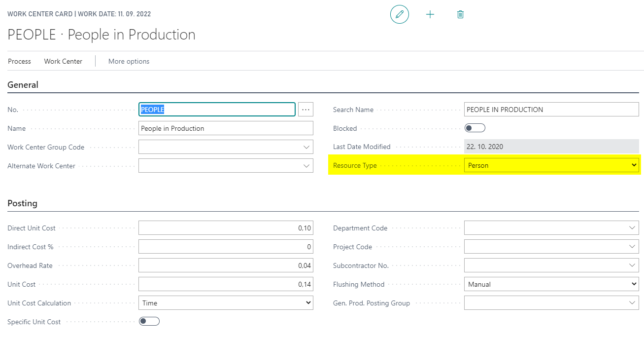This screenshot has width=644, height=339.
Task: Click the Alternate Work Center label
Action: 41,166
